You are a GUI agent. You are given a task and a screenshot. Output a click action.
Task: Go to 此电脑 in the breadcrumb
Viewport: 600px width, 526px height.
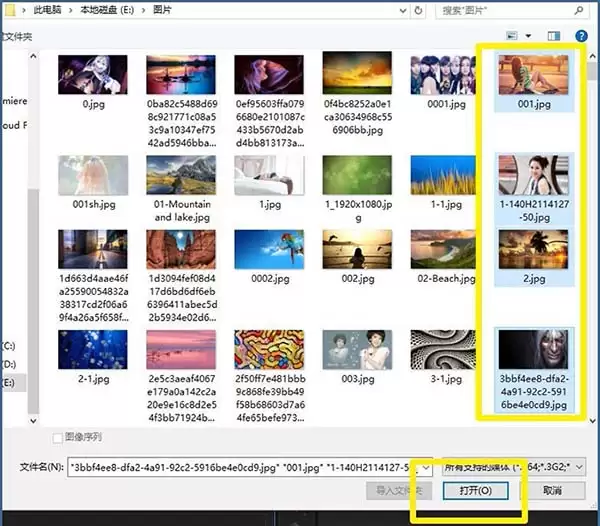point(47,10)
